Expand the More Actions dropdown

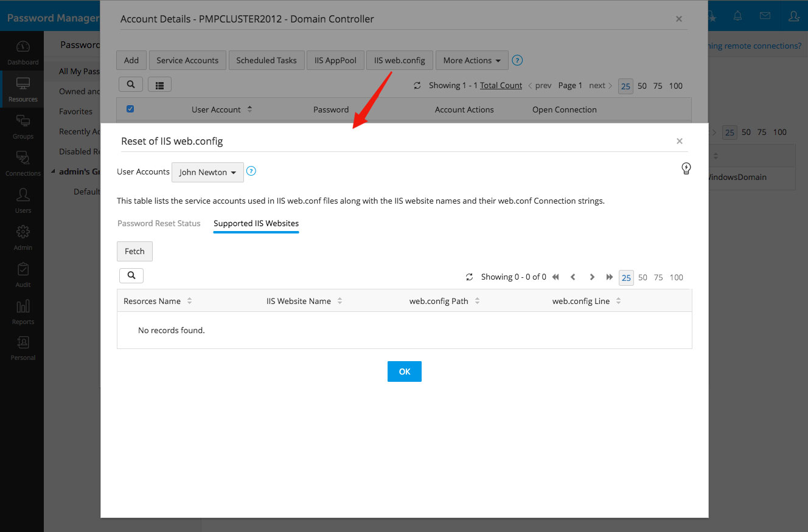[472, 60]
